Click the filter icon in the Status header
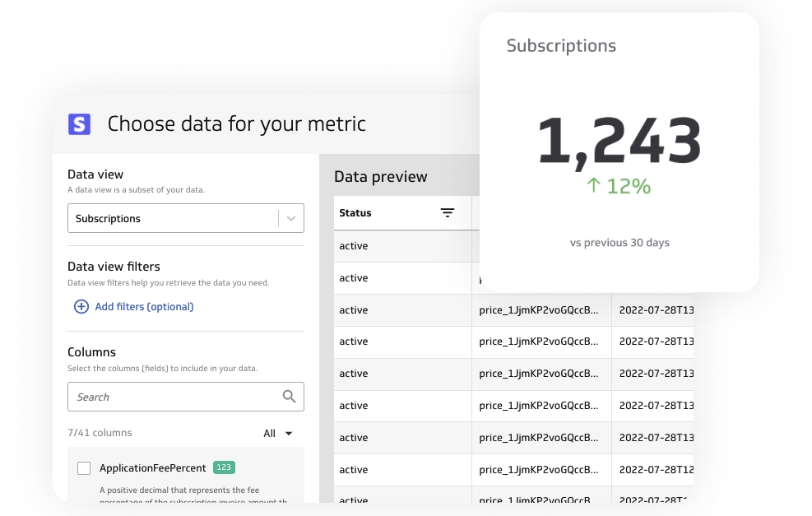 448,212
